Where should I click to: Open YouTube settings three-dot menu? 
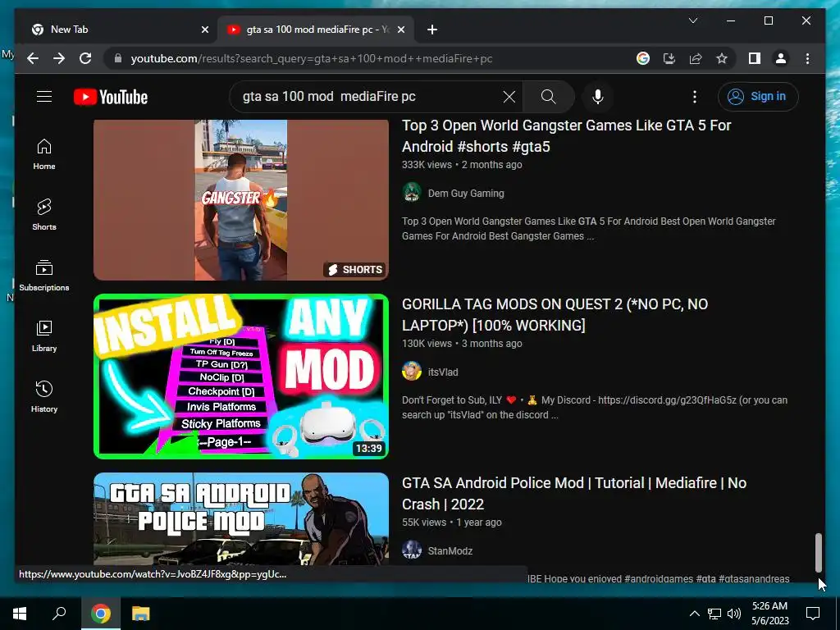[x=694, y=97]
